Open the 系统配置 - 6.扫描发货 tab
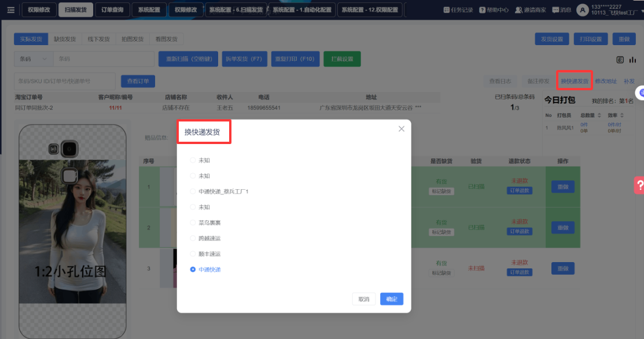The image size is (644, 339). click(235, 10)
